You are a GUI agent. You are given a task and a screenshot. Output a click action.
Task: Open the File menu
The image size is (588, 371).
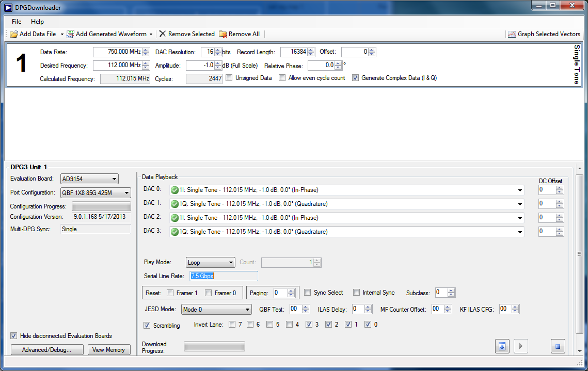(17, 22)
